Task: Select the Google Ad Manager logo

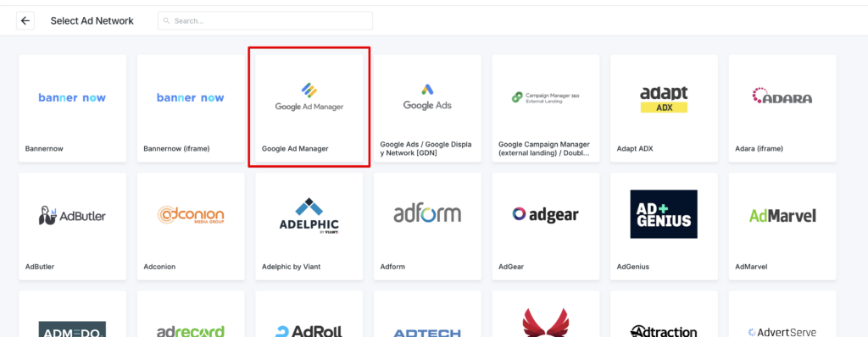Action: (x=309, y=97)
